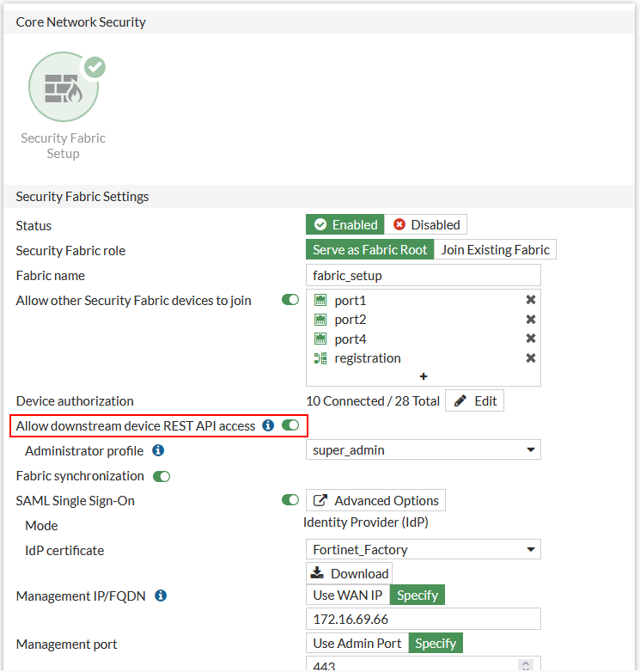Set Status to Disabled
This screenshot has width=640, height=672.
pyautogui.click(x=426, y=225)
